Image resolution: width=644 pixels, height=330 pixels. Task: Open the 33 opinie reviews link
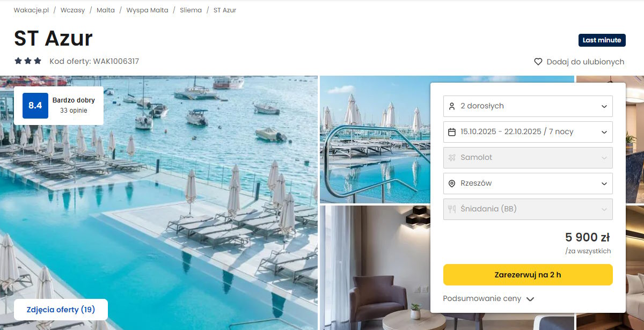point(74,111)
